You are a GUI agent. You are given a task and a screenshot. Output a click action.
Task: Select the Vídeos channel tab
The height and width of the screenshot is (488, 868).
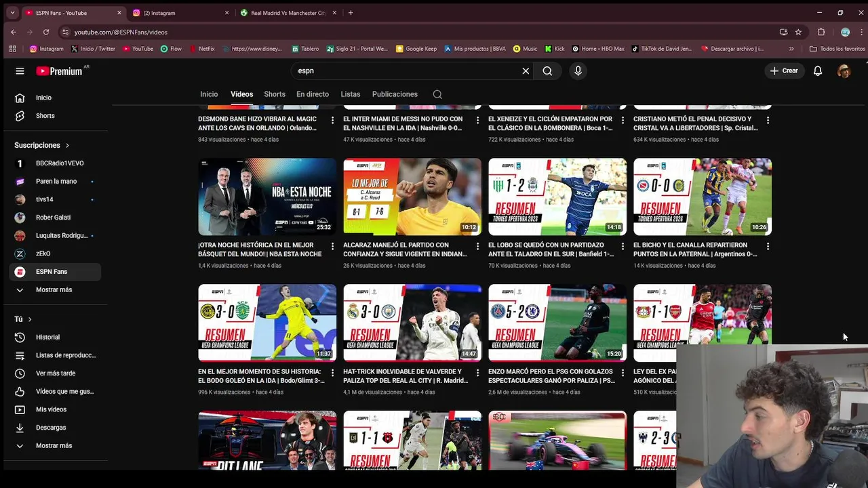[241, 94]
